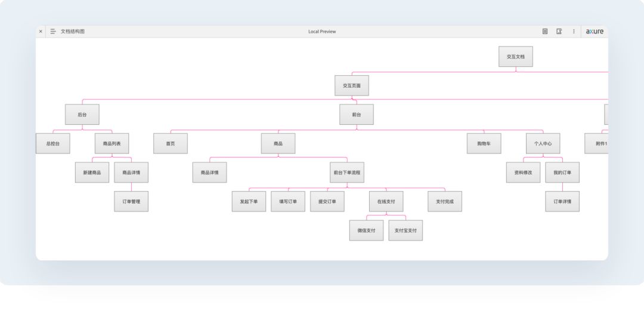Select the 交互页面 node
644x311 pixels.
(x=352, y=85)
